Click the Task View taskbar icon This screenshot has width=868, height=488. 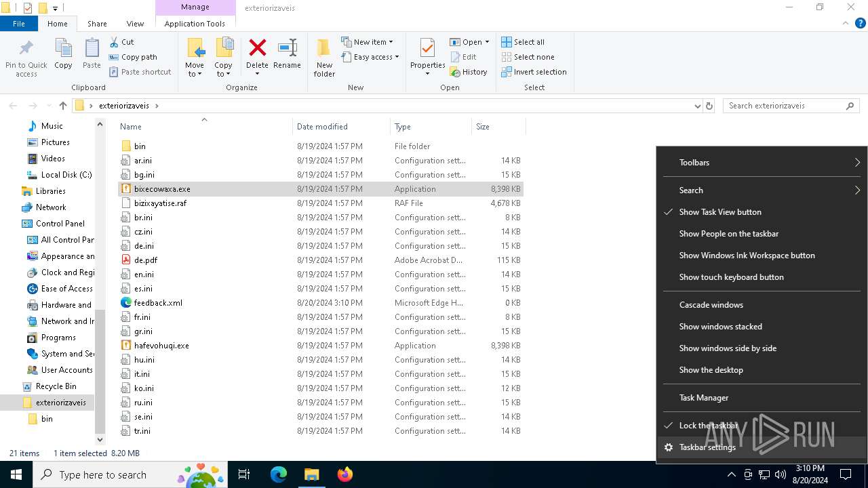click(x=244, y=474)
